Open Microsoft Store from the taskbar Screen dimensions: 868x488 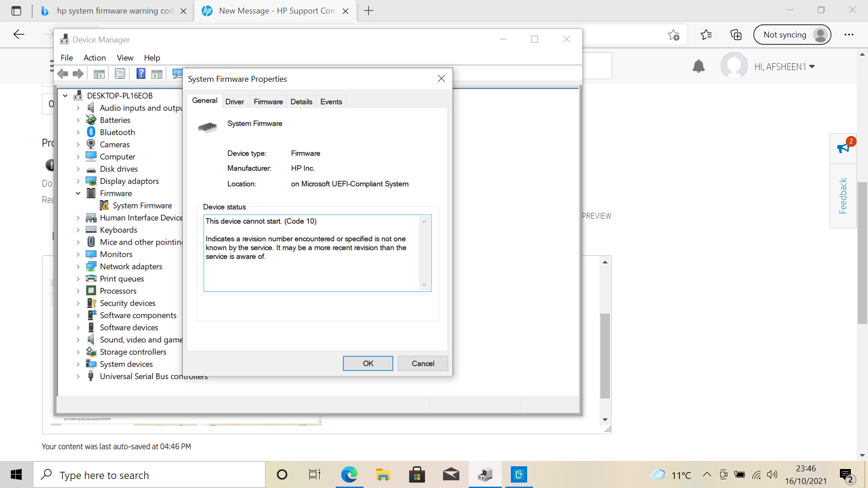pyautogui.click(x=416, y=475)
